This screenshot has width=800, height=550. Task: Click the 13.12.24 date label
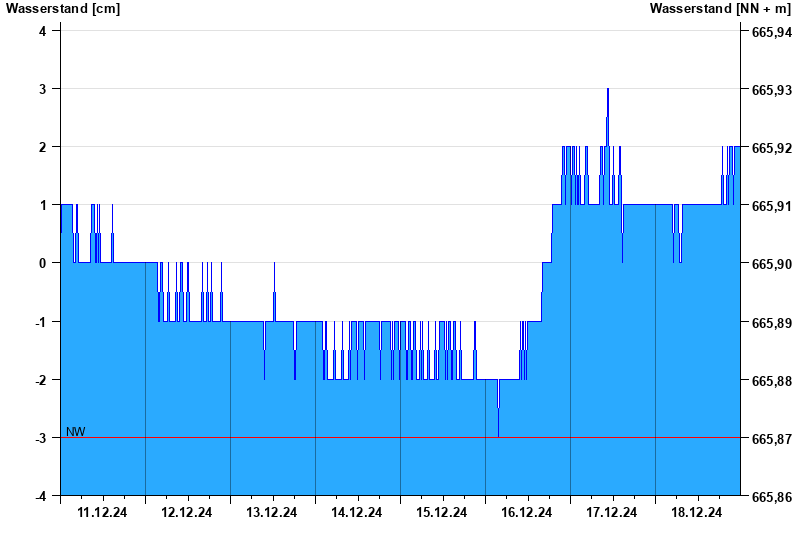[x=272, y=513]
